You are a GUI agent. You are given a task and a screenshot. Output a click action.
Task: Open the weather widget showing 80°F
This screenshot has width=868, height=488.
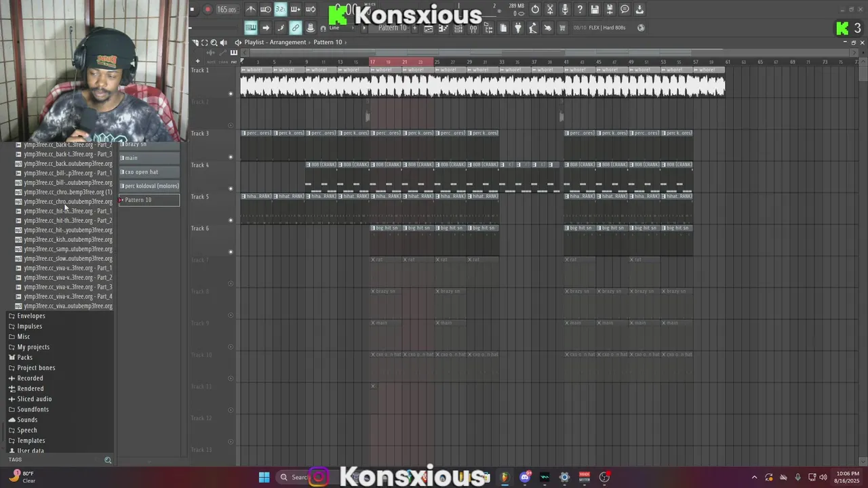point(22,477)
